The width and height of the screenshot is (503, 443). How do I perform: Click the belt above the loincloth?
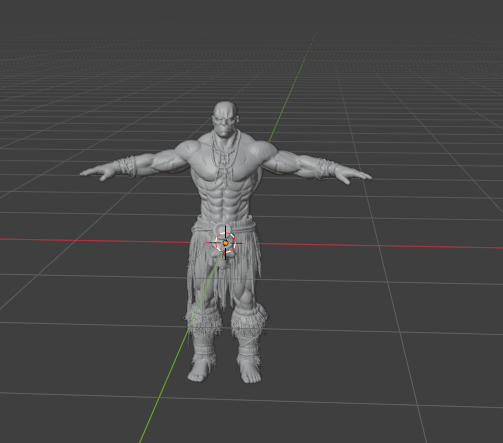tap(224, 223)
